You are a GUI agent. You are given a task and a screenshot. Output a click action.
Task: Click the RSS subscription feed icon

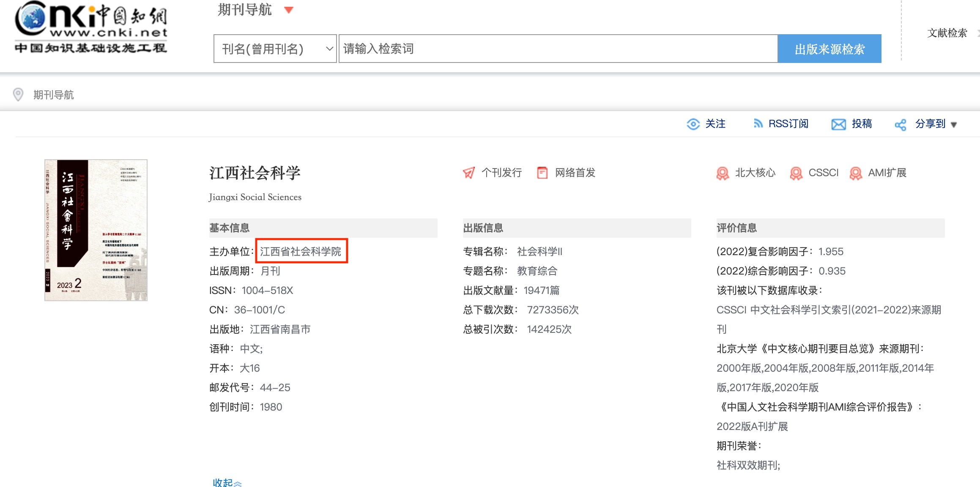click(x=758, y=123)
